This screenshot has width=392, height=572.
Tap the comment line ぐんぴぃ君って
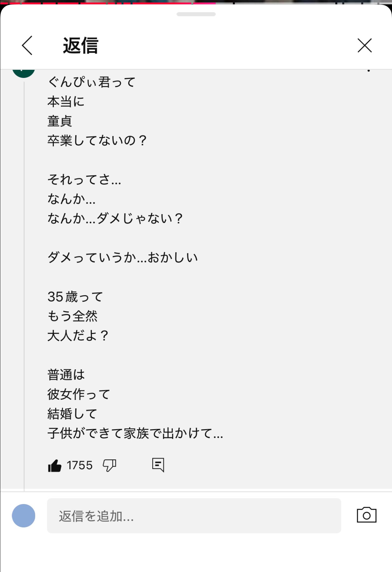(91, 82)
